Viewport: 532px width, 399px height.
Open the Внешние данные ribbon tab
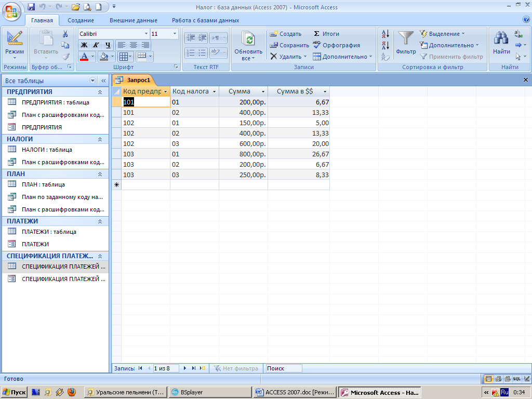(x=134, y=20)
